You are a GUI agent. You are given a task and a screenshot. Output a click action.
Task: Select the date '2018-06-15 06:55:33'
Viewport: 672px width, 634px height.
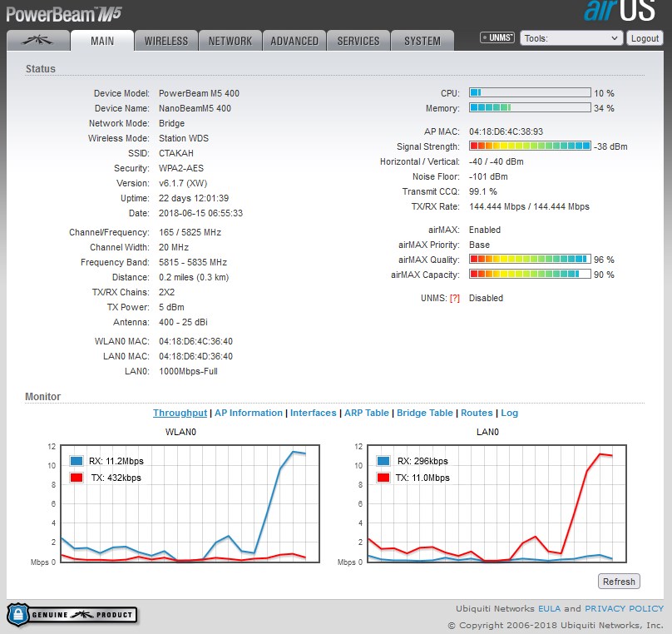coord(200,214)
